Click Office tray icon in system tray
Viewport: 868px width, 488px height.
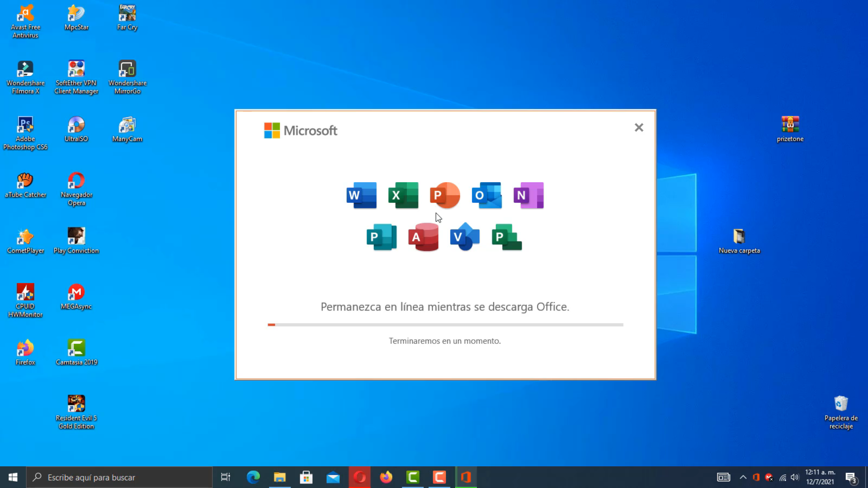[756, 477]
